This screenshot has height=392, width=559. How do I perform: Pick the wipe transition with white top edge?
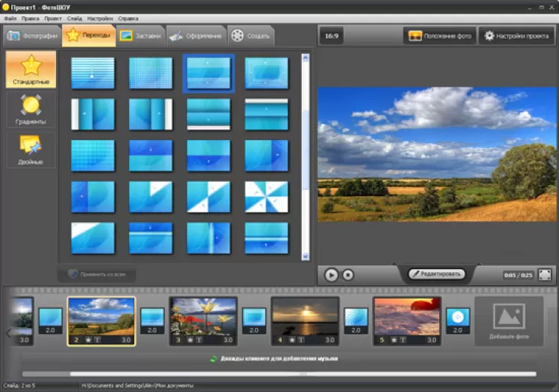coord(266,114)
